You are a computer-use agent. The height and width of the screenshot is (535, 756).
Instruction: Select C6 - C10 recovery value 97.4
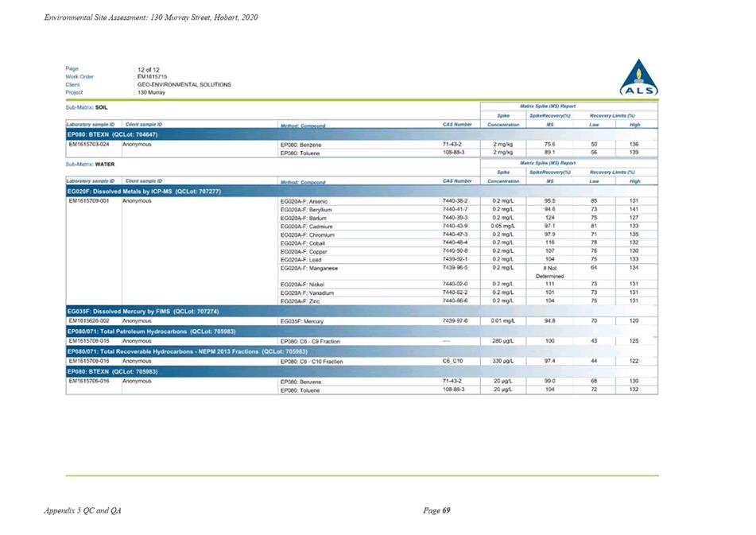coord(549,361)
